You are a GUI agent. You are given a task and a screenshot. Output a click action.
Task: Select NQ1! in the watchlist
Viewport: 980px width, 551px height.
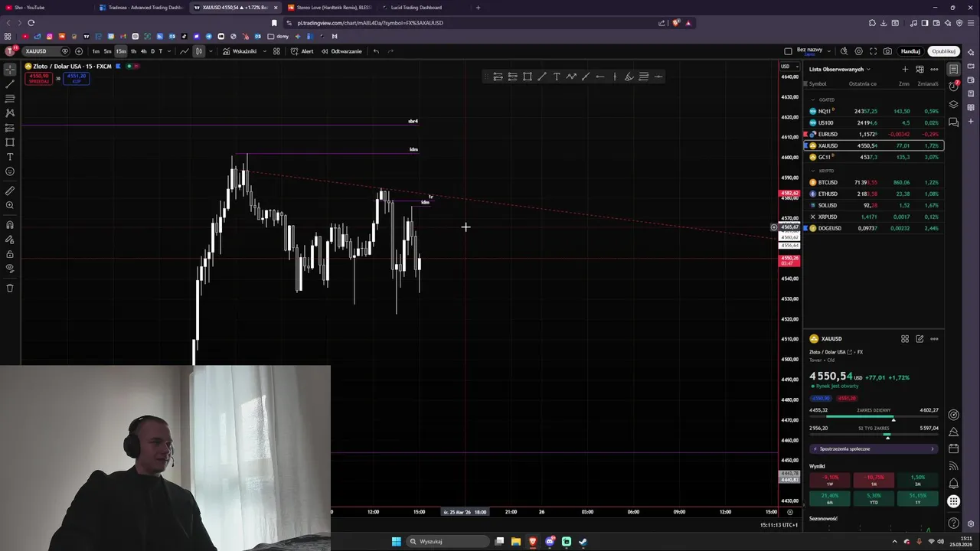pos(874,111)
